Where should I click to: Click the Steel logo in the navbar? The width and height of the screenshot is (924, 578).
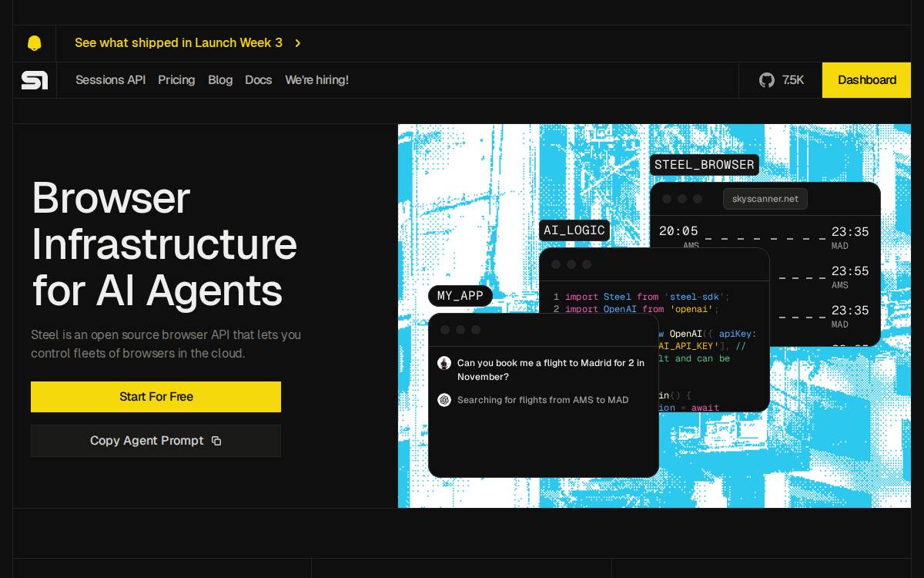coord(35,80)
